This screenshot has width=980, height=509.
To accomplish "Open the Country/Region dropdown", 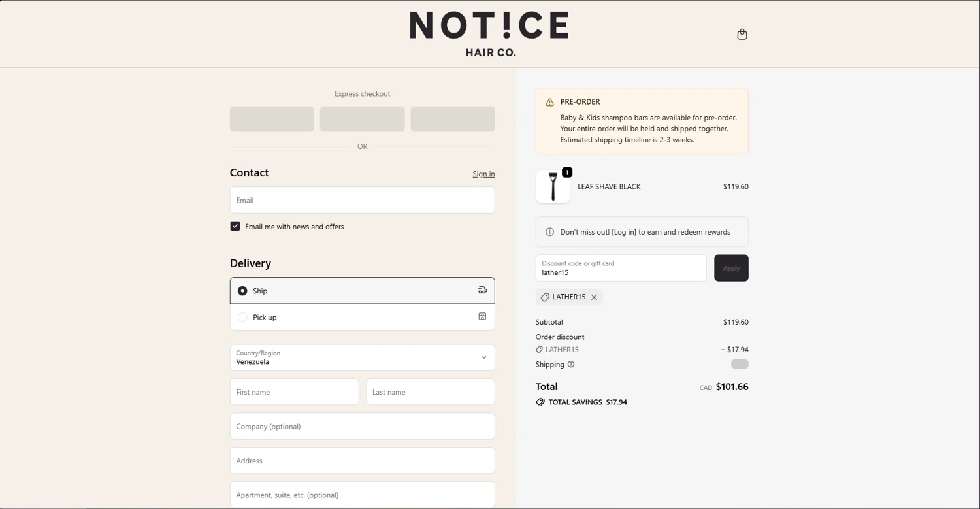I will click(x=362, y=357).
